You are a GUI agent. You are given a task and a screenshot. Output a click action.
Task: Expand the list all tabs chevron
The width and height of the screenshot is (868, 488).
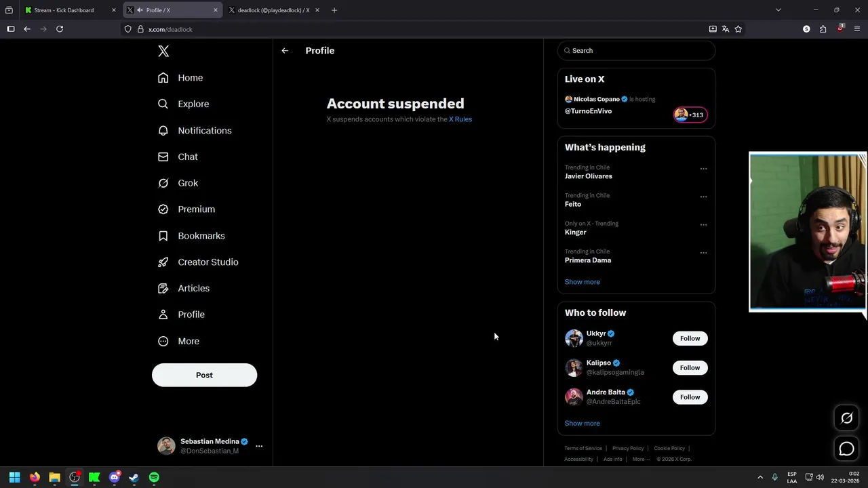pyautogui.click(x=778, y=10)
